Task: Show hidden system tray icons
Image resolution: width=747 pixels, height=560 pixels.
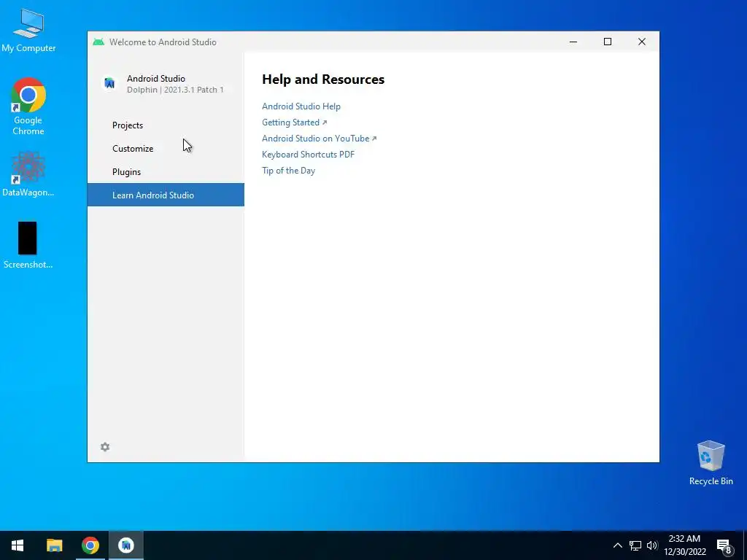Action: 617,545
